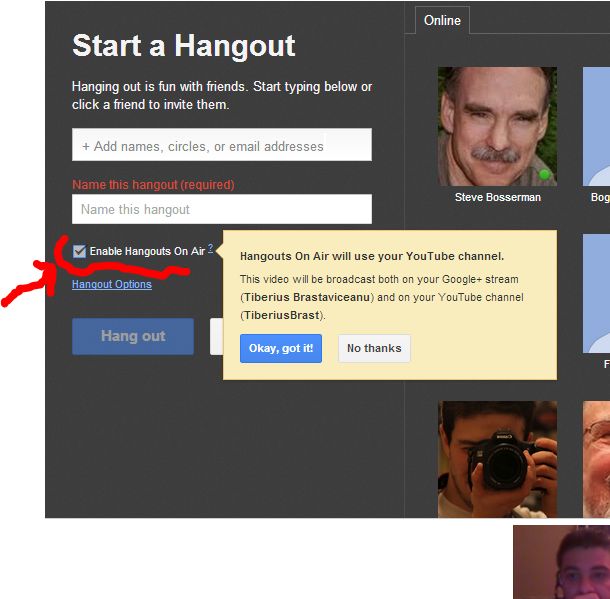Click the Name this hangout (required) label
The width and height of the screenshot is (610, 599).
[153, 184]
